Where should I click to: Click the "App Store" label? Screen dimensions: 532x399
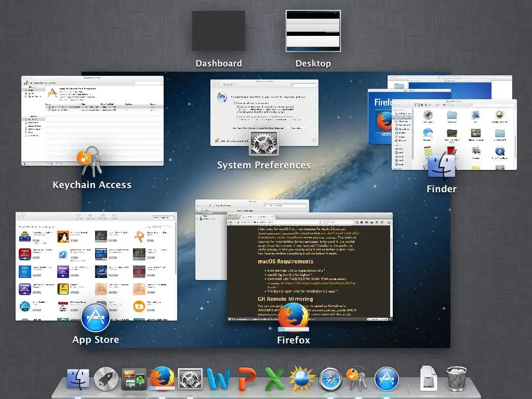point(96,340)
